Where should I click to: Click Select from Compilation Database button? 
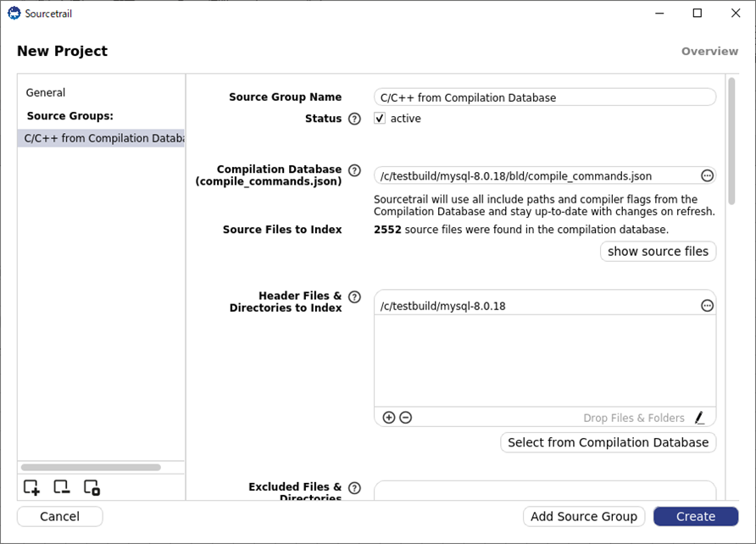[x=608, y=442]
